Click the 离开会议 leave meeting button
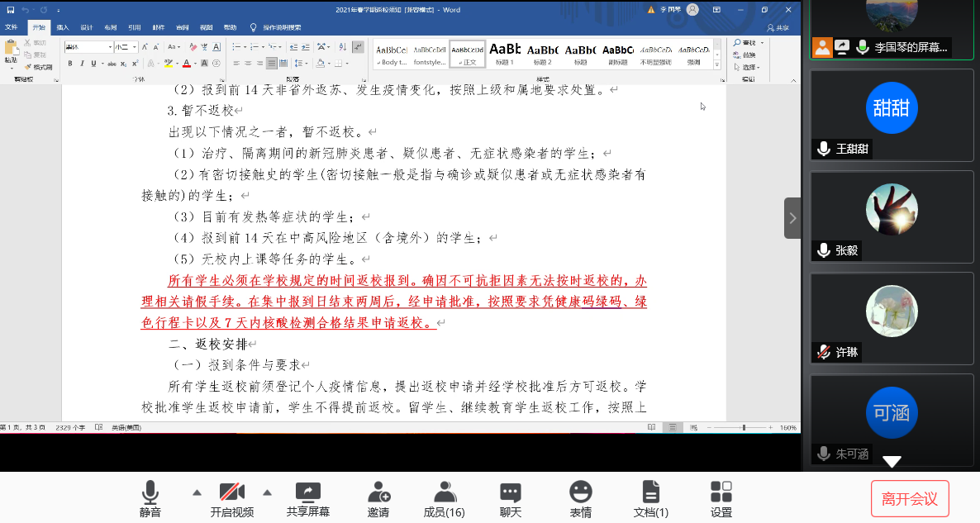This screenshot has width=980, height=523. point(910,498)
